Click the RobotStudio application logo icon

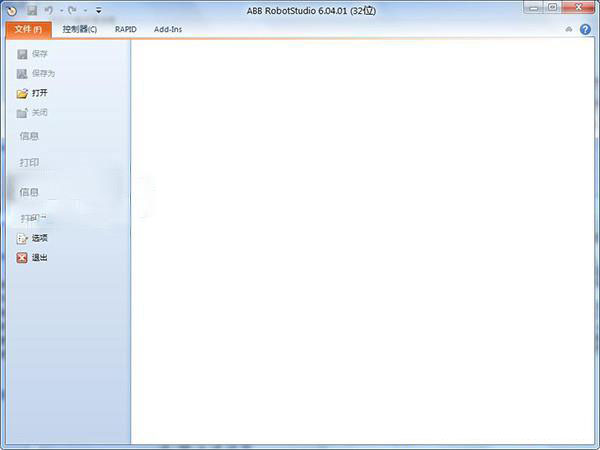(x=12, y=11)
